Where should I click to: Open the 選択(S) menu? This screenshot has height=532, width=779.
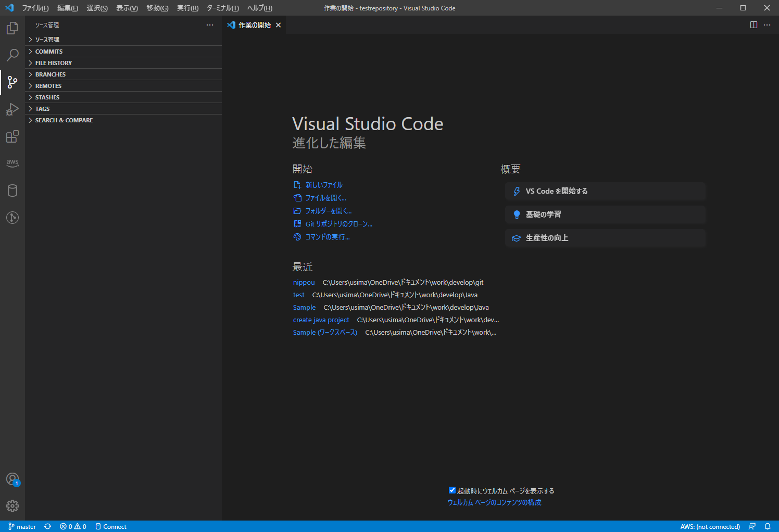(97, 8)
